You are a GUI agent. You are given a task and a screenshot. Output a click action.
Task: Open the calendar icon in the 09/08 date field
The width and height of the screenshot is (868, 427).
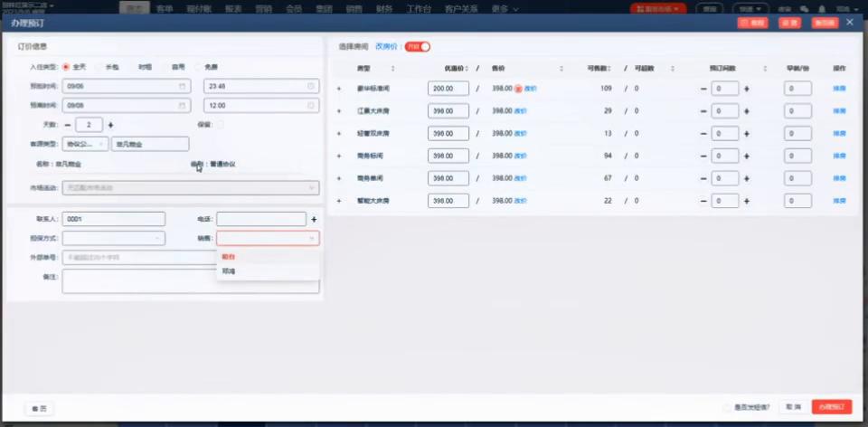182,105
